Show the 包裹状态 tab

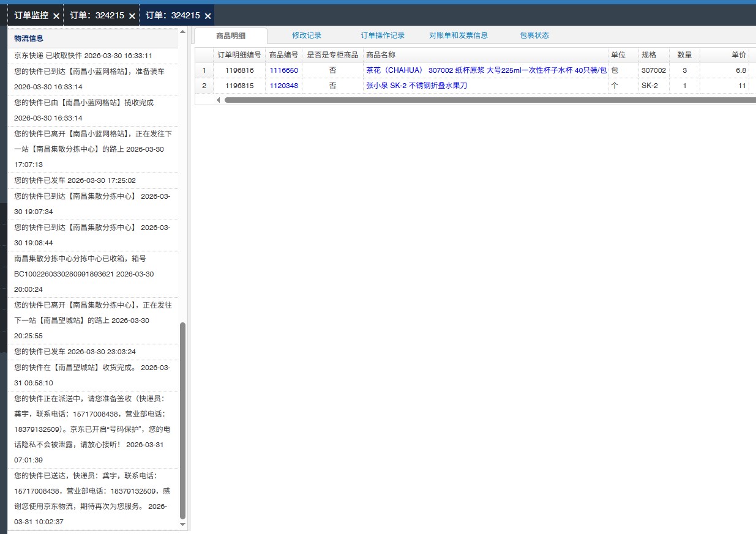click(534, 35)
